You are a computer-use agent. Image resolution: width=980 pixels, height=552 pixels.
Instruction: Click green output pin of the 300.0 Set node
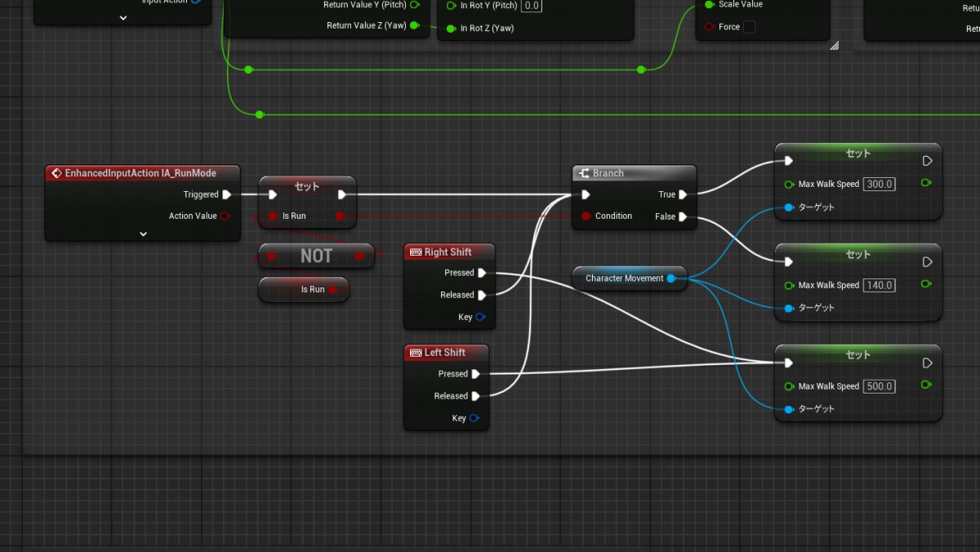pos(925,183)
